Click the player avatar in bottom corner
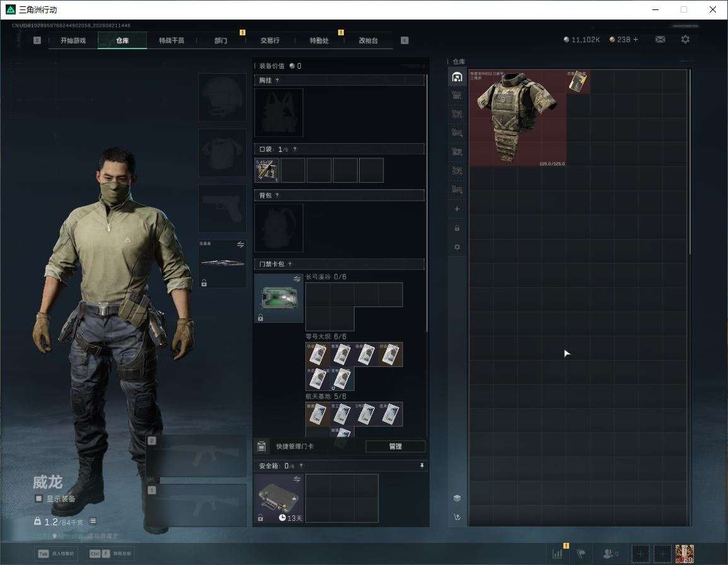728x565 pixels. click(685, 554)
